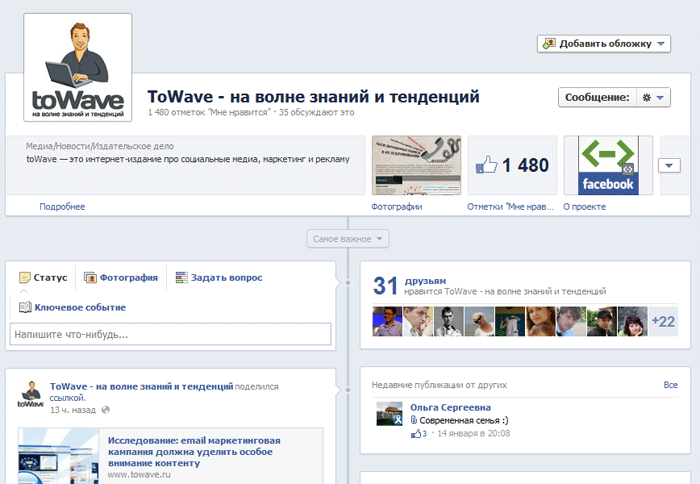Click the photo icon next to Фотография

(90, 278)
